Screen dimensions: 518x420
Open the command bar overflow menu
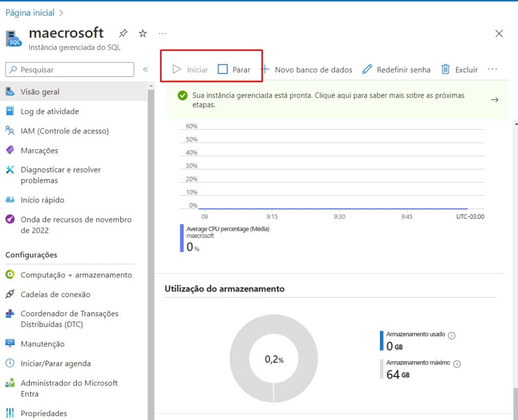coord(492,69)
